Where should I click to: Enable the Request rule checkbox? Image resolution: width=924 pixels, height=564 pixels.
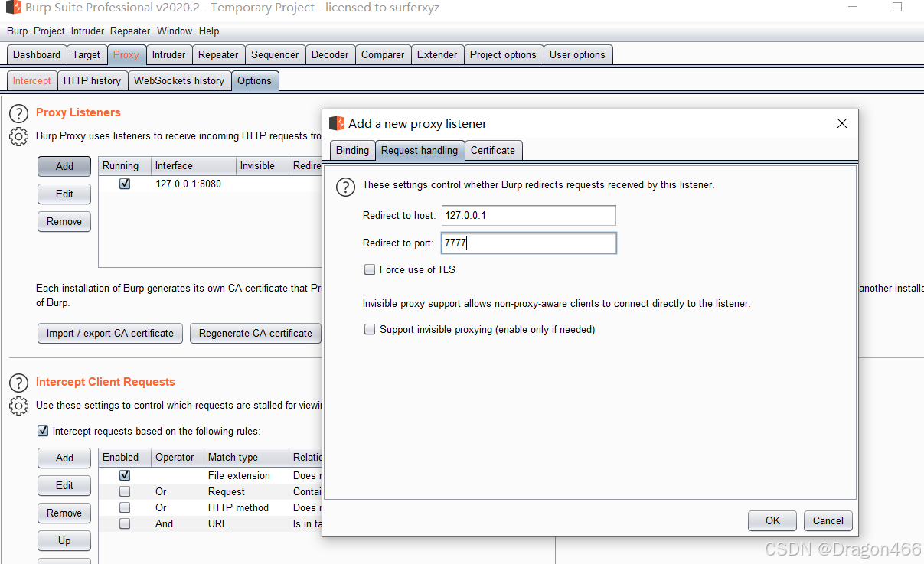click(x=125, y=491)
